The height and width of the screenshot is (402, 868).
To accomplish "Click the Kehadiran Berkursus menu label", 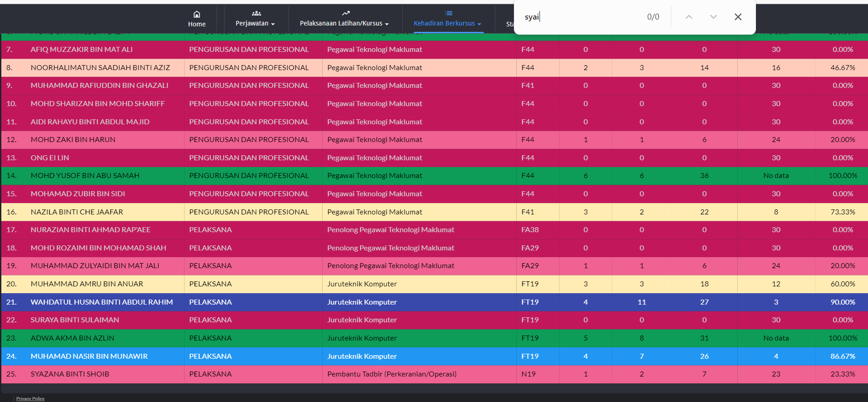I will click(444, 23).
